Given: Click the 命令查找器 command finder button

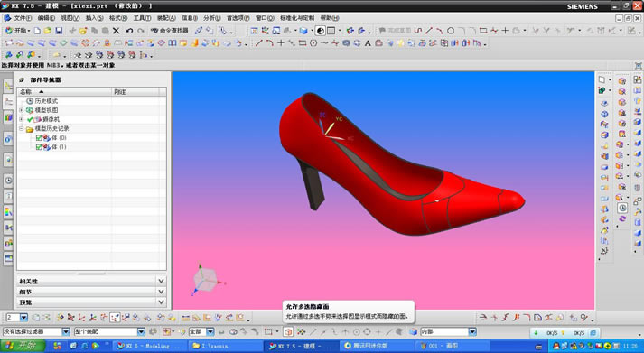Looking at the screenshot, I should [x=169, y=31].
